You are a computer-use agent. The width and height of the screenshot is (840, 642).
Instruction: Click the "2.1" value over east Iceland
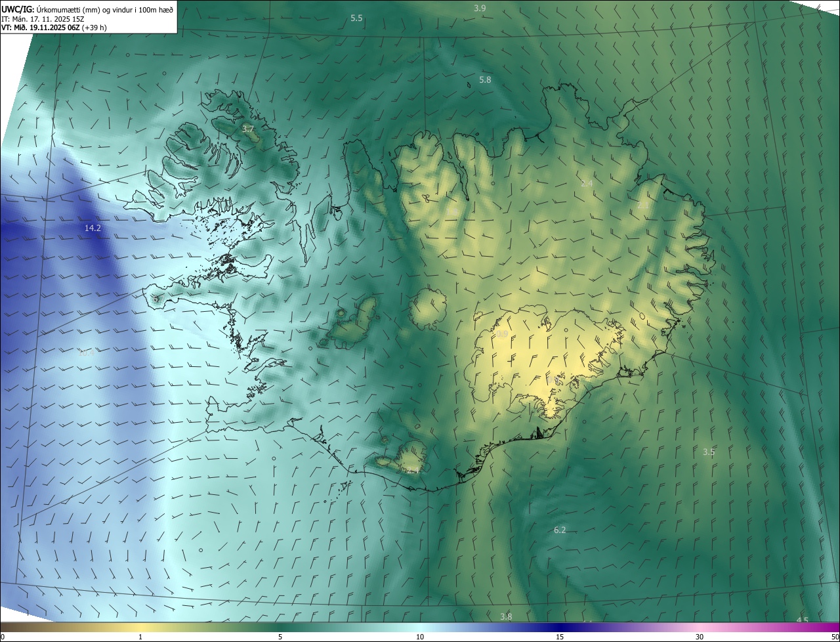pos(643,205)
